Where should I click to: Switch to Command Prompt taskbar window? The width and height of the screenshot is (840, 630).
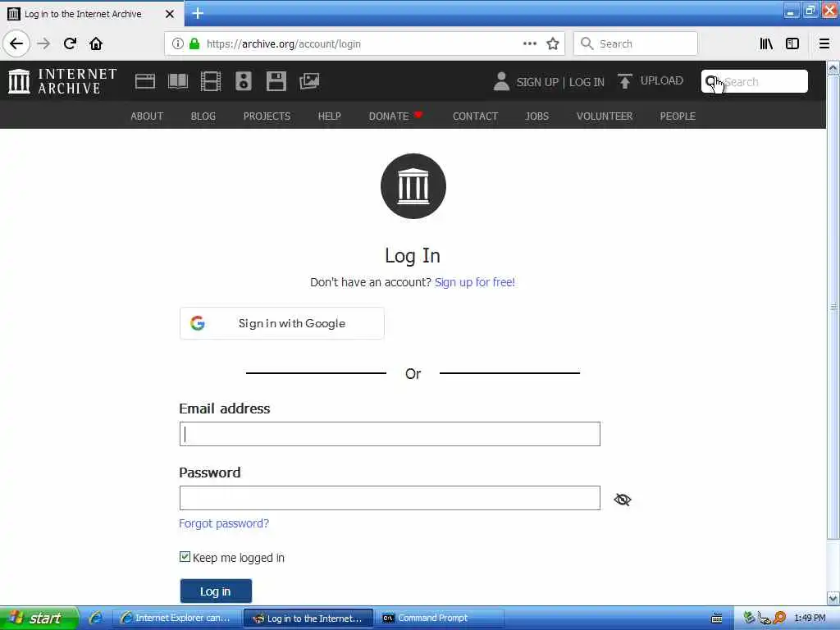click(439, 619)
